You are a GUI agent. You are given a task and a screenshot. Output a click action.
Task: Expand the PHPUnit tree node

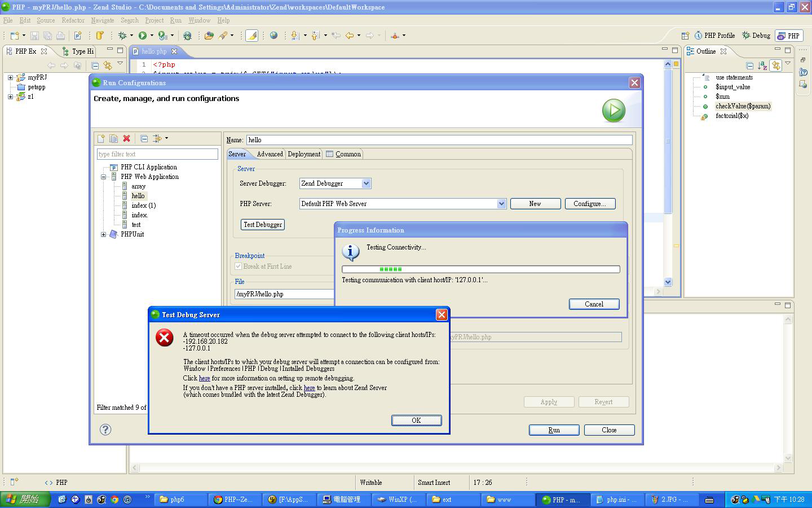tap(104, 234)
